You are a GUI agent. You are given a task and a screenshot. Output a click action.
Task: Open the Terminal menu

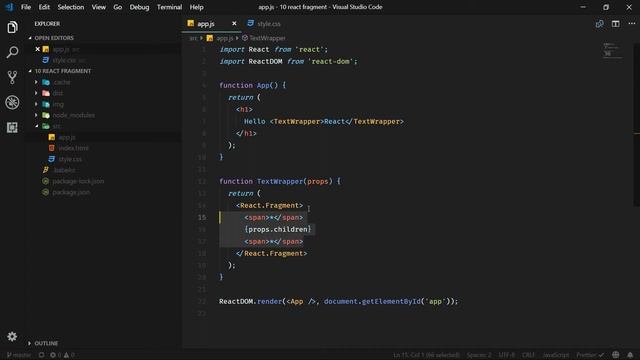(x=169, y=7)
